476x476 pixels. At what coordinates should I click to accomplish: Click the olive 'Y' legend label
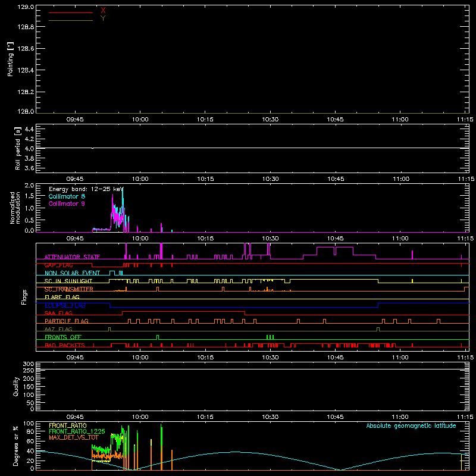(103, 18)
